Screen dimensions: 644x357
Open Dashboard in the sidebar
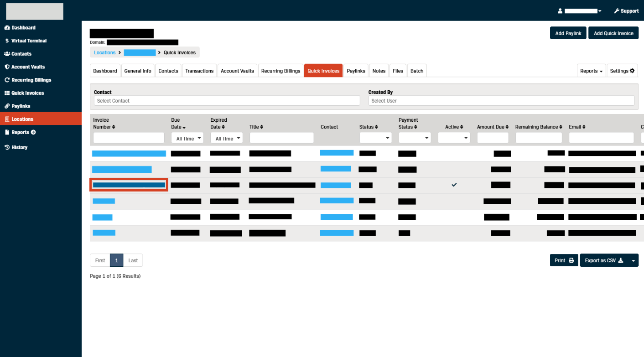[x=20, y=28]
